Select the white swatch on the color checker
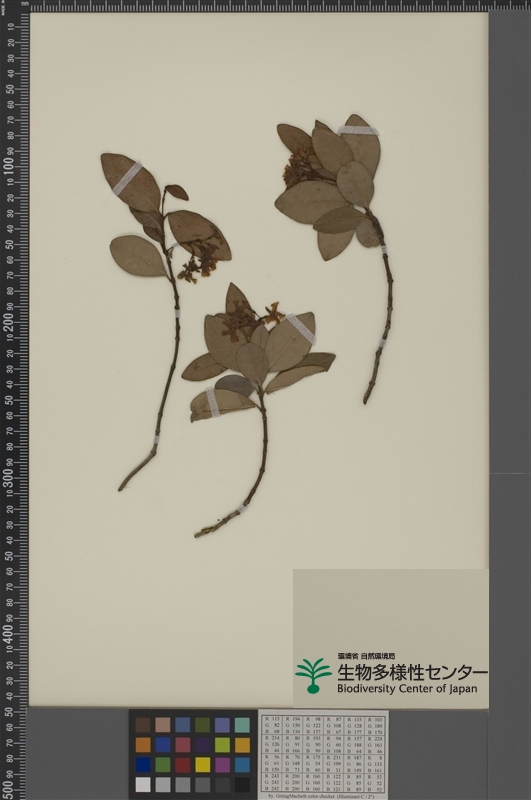 point(143,784)
